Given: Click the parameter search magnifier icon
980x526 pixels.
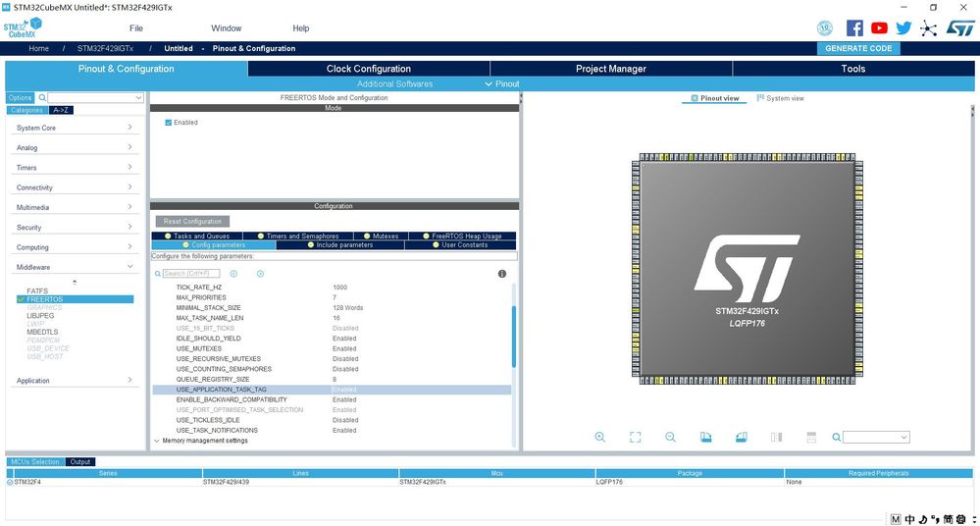Looking at the screenshot, I should click(158, 274).
